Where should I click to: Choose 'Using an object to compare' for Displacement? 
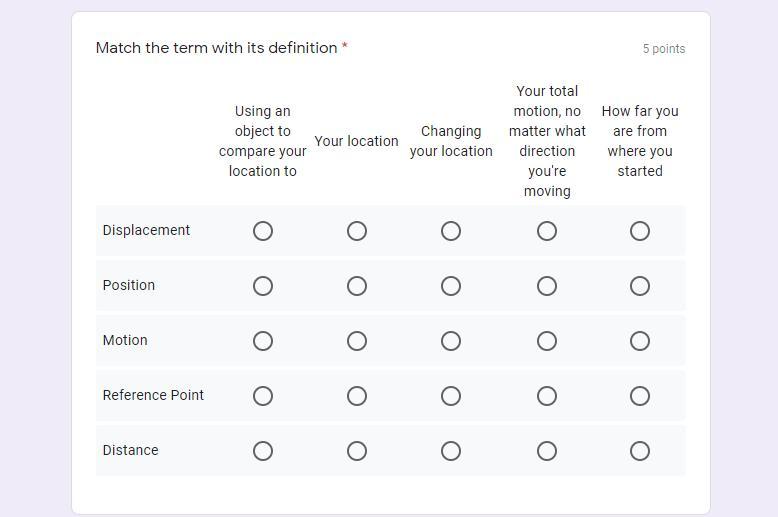click(263, 231)
